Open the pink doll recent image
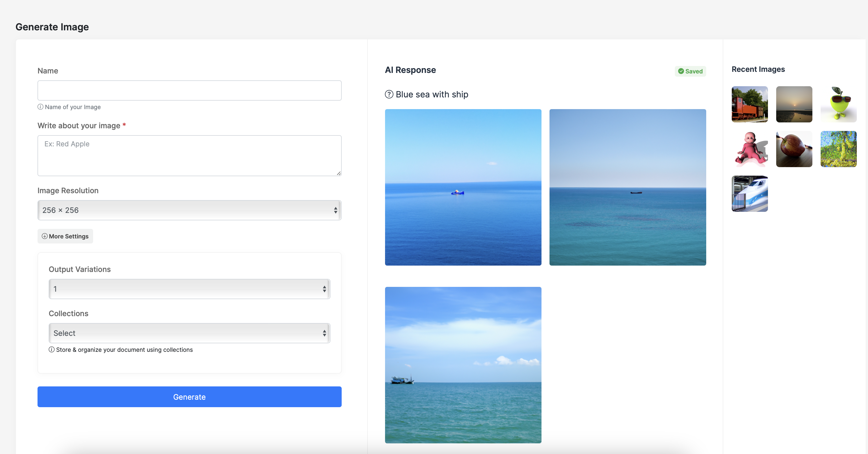The width and height of the screenshot is (868, 454). pyautogui.click(x=749, y=149)
